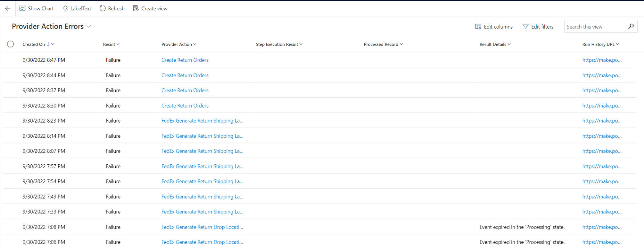The image size is (644, 252).
Task: Open run history URL for 8:37 PM row
Action: click(x=602, y=90)
